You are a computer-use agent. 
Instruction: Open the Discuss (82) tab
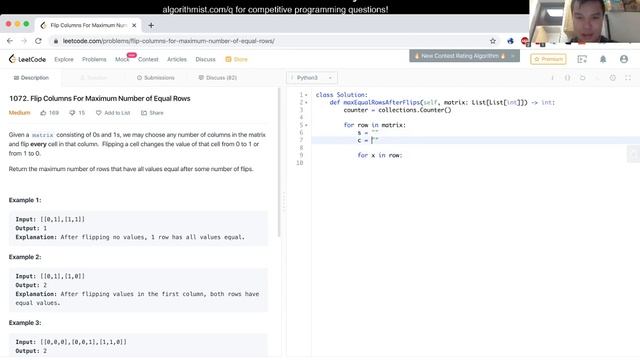click(x=218, y=78)
